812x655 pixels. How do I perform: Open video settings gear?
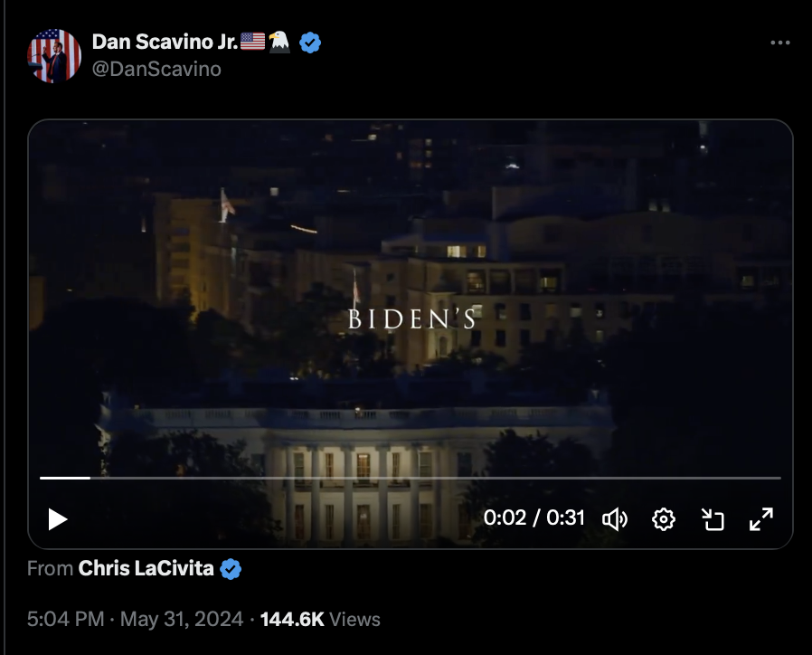pyautogui.click(x=664, y=518)
